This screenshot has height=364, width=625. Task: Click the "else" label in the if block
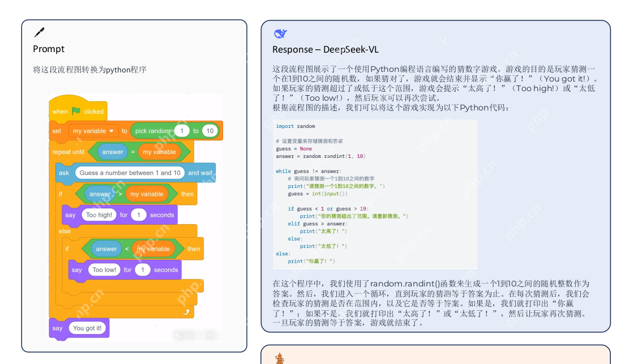[x=65, y=231]
